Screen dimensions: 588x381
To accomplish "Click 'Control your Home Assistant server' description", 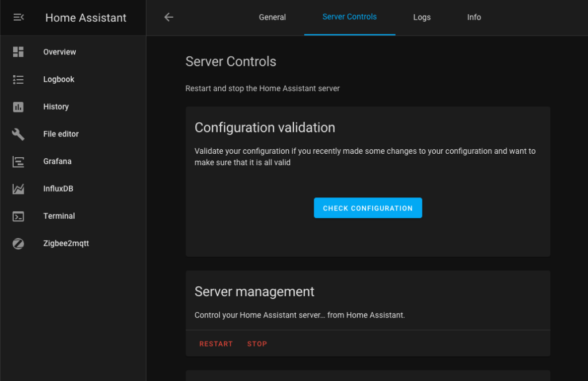I will (300, 315).
